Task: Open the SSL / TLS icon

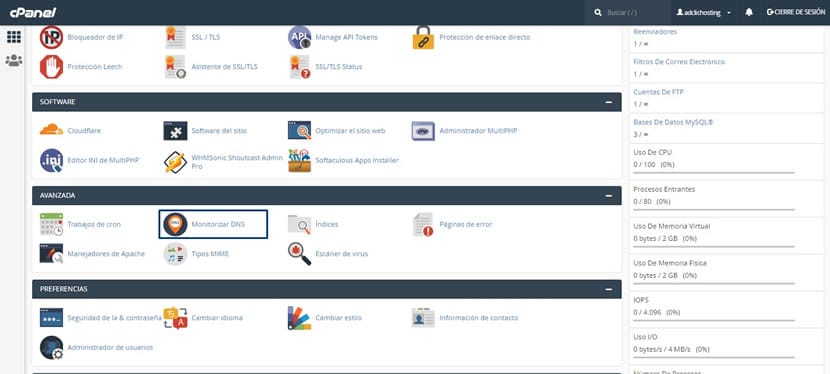Action: 175,37
